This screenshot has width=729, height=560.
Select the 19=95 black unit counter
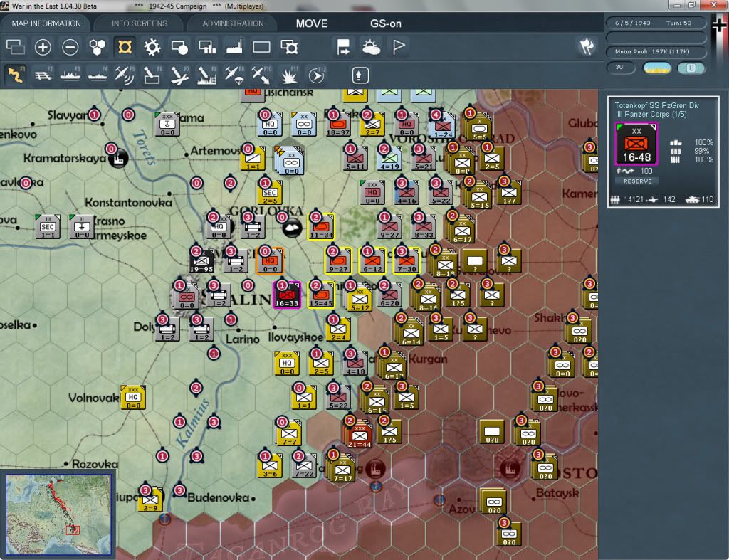click(x=201, y=261)
